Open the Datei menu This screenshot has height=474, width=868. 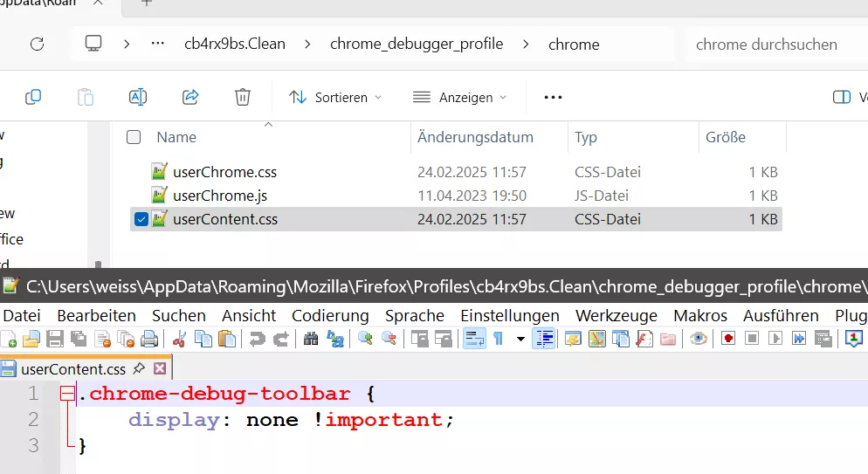pyautogui.click(x=22, y=315)
